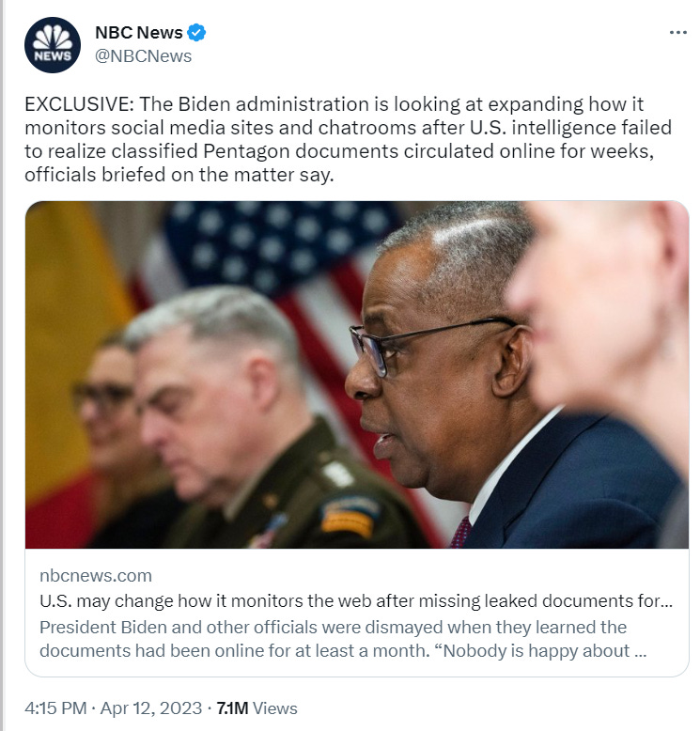Open the @NBCNews handle link
The height and width of the screenshot is (731, 700).
click(x=143, y=56)
